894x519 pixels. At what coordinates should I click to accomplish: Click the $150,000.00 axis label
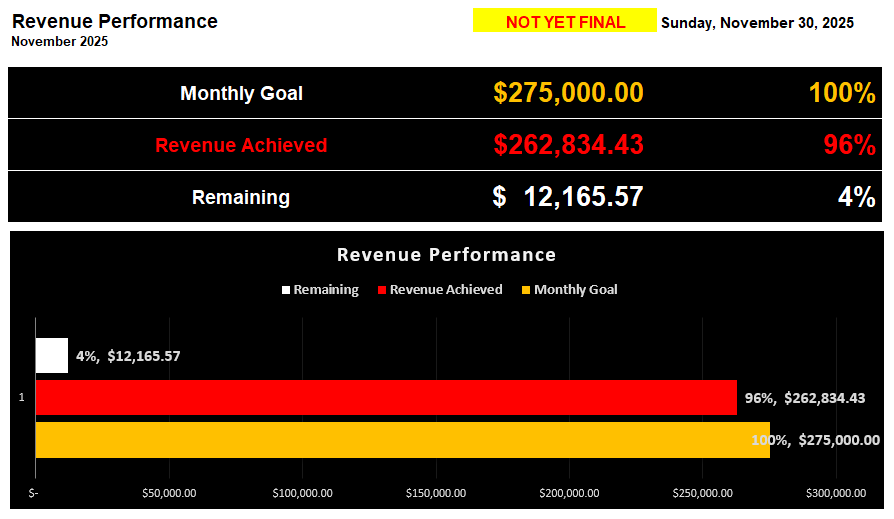tap(436, 492)
